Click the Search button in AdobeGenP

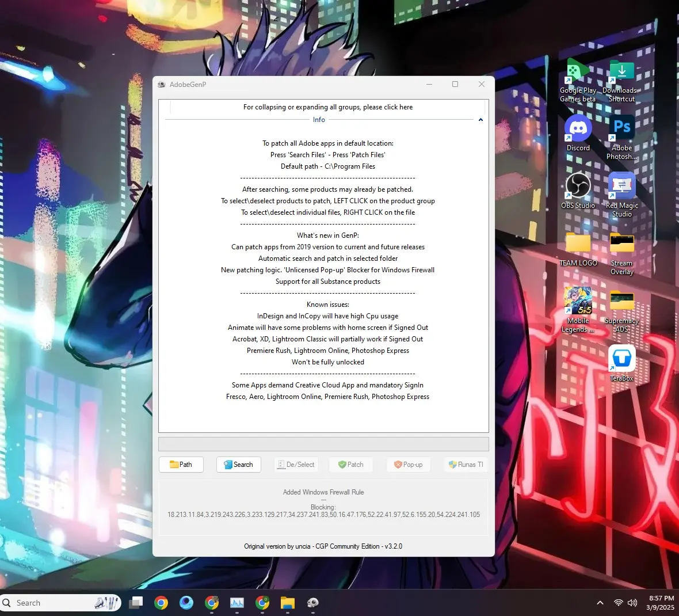coord(239,465)
